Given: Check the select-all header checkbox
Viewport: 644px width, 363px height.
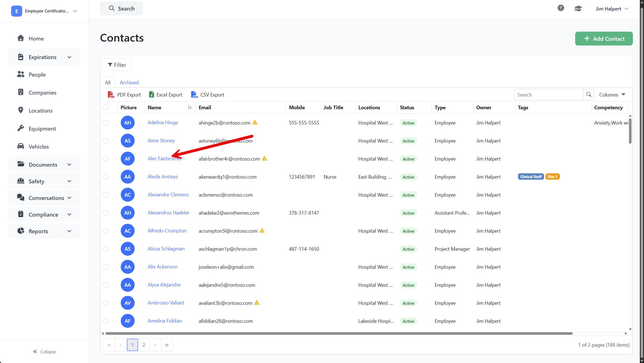Looking at the screenshot, I should click(106, 107).
